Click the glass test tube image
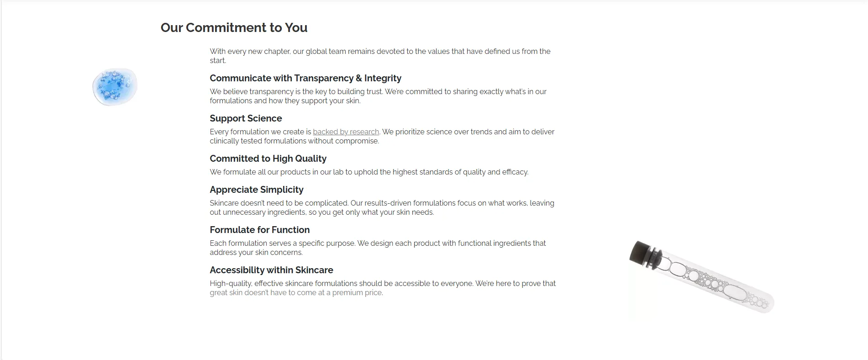Image resolution: width=868 pixels, height=360 pixels. pyautogui.click(x=701, y=276)
